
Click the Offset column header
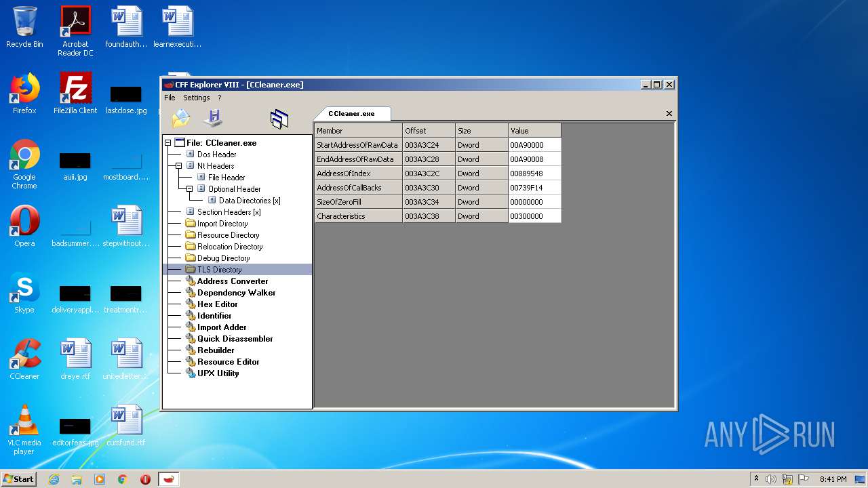click(x=429, y=131)
